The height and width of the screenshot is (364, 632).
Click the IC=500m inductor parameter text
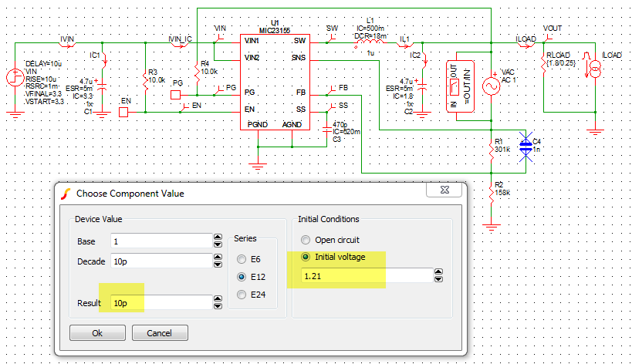click(370, 29)
